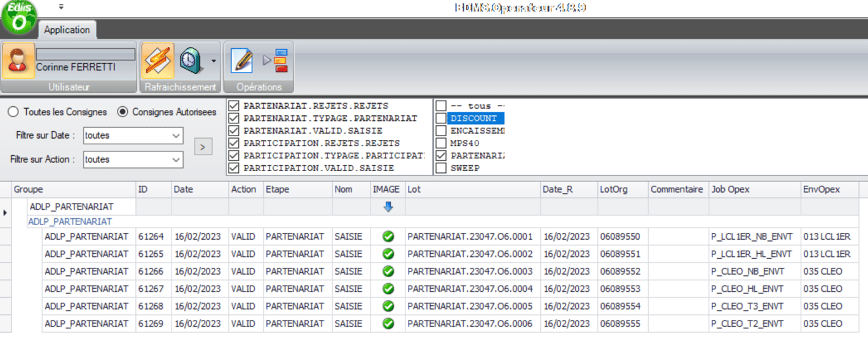This screenshot has height=339, width=868.
Task: Switch to the Application tab
Action: point(67,30)
